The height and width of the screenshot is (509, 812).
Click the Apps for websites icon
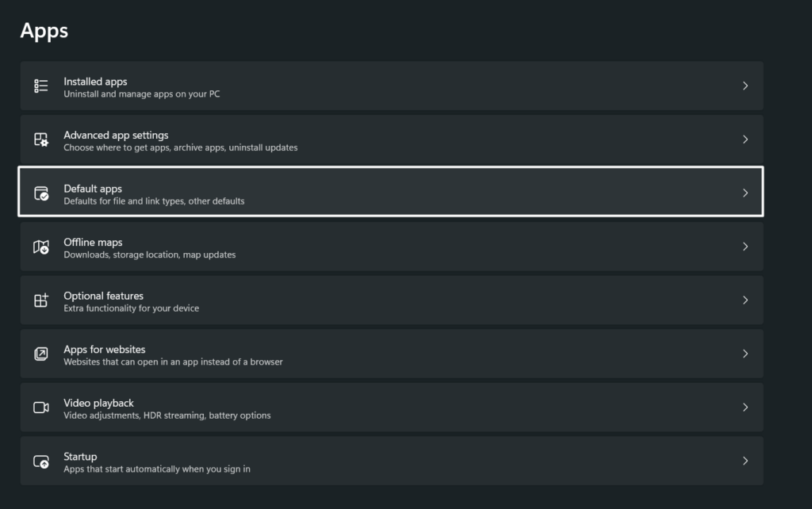pyautogui.click(x=41, y=354)
